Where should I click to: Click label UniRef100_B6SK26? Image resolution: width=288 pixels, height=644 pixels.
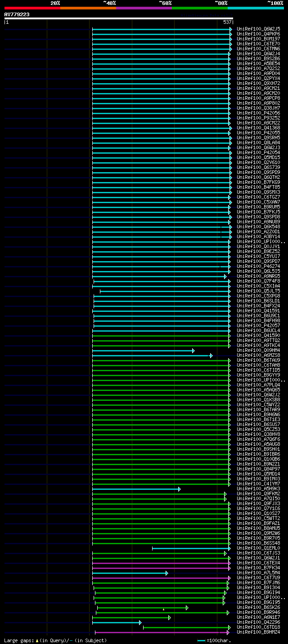(x=258, y=607)
